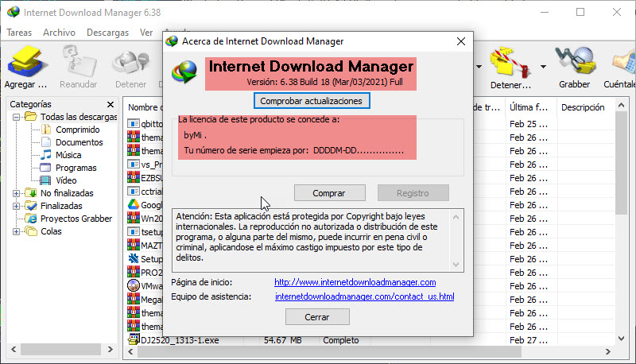Select the Música category icon
This screenshot has width=636, height=364.
46,155
